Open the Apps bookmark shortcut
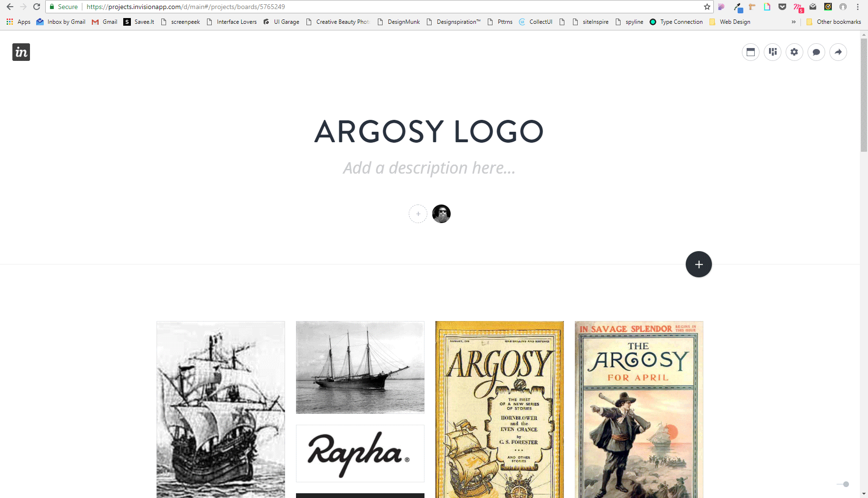The image size is (868, 498). click(19, 22)
